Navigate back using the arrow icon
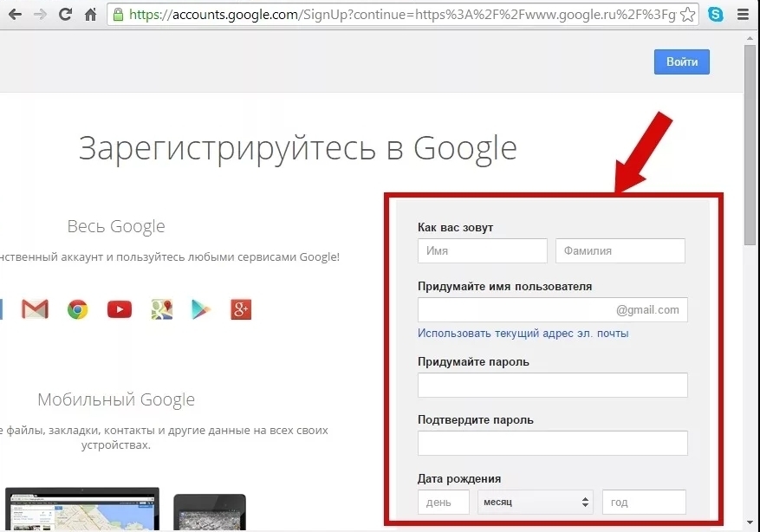The width and height of the screenshot is (760, 532). (x=16, y=14)
